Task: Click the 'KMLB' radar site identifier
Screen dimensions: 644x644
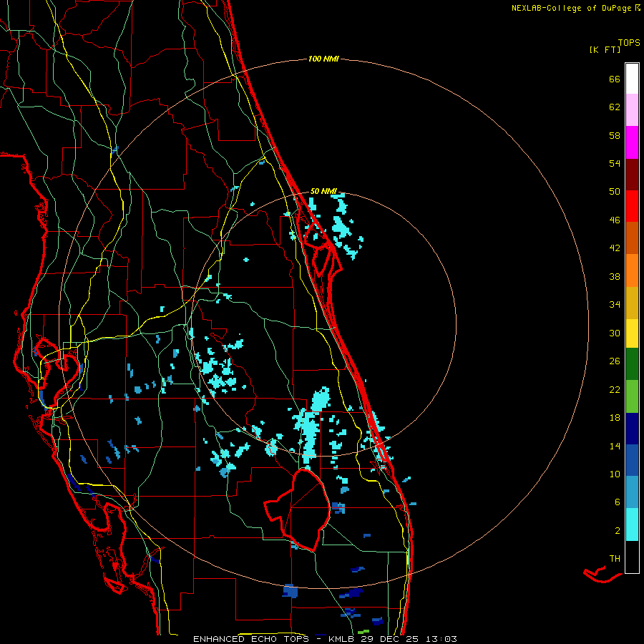Action: click(x=343, y=639)
